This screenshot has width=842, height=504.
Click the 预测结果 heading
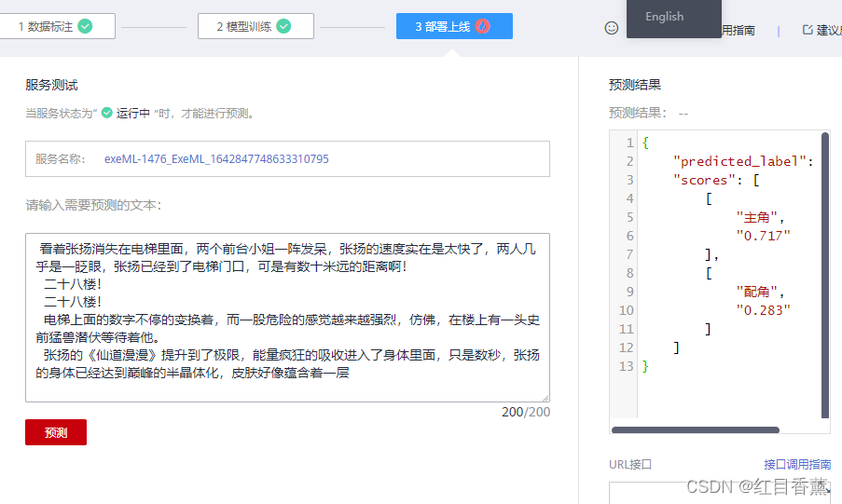point(635,85)
